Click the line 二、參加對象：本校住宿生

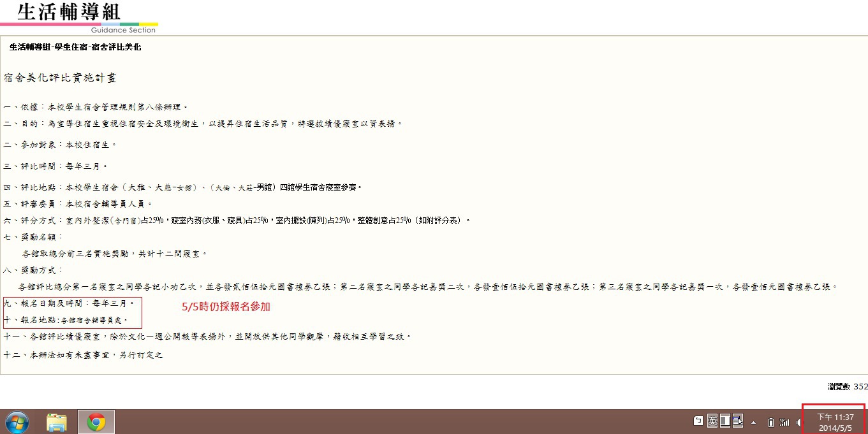pyautogui.click(x=60, y=145)
